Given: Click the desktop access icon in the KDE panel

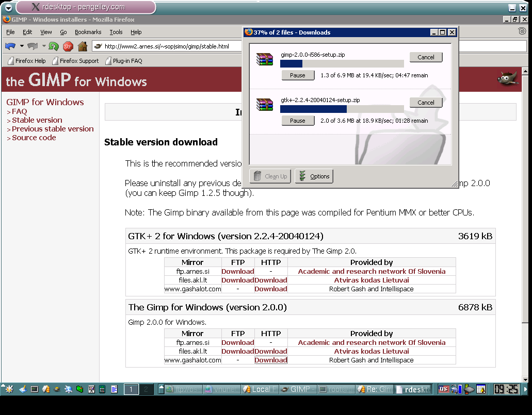Looking at the screenshot, I should pyautogui.click(x=23, y=389).
